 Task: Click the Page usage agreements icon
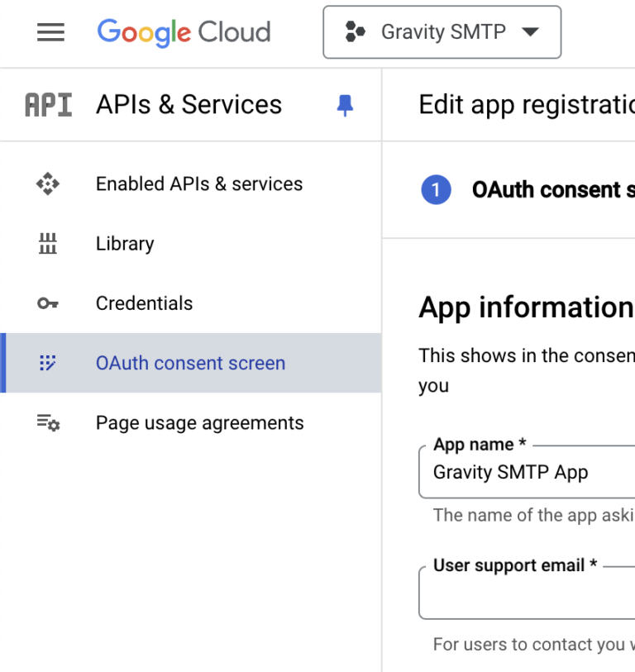[50, 422]
